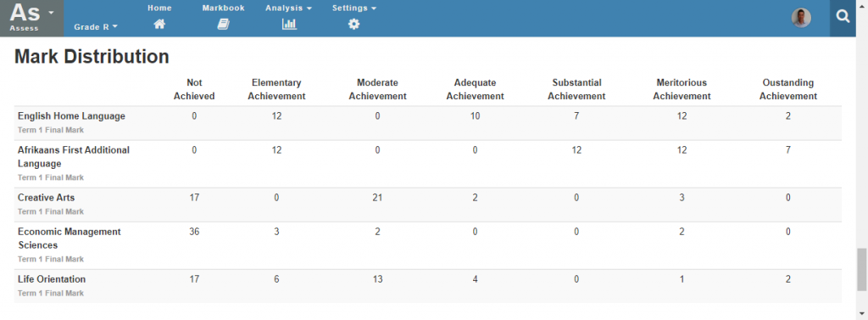Screen dimensions: 868x320
Task: Select the Creative Arts row label
Action: tap(46, 198)
